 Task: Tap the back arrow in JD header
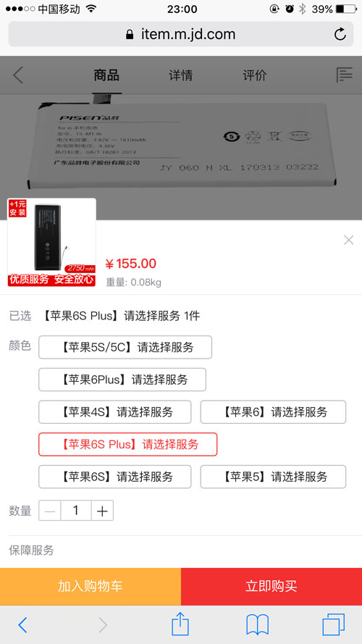click(17, 75)
